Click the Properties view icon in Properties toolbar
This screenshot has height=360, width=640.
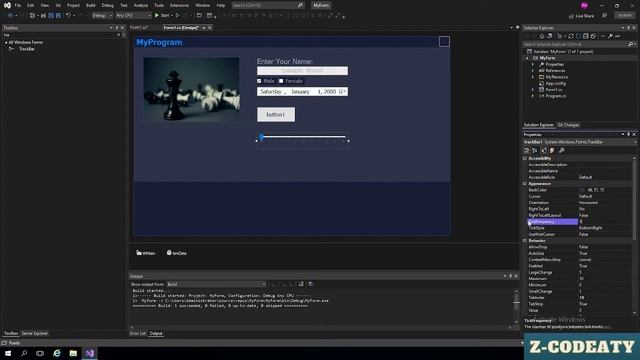click(544, 151)
